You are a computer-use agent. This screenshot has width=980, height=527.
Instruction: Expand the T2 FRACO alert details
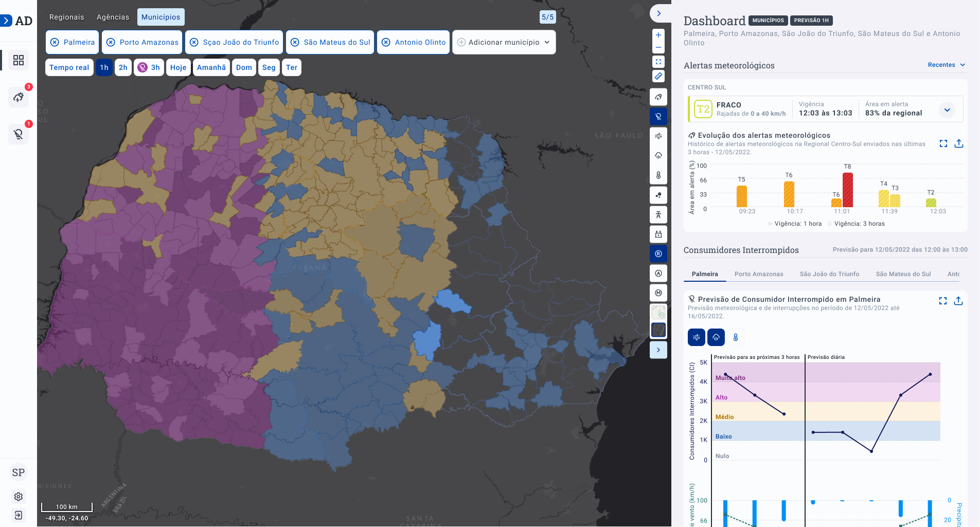947,110
